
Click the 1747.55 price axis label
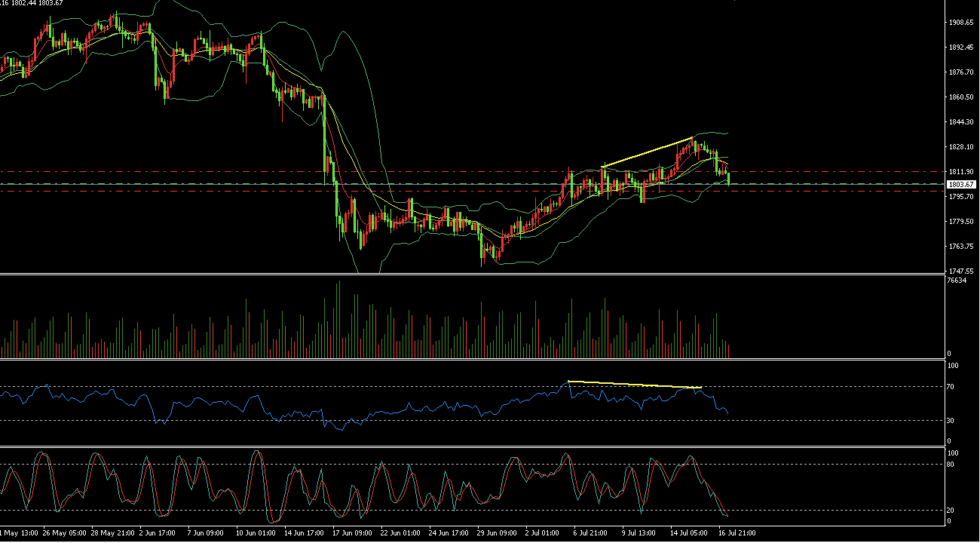(x=963, y=271)
